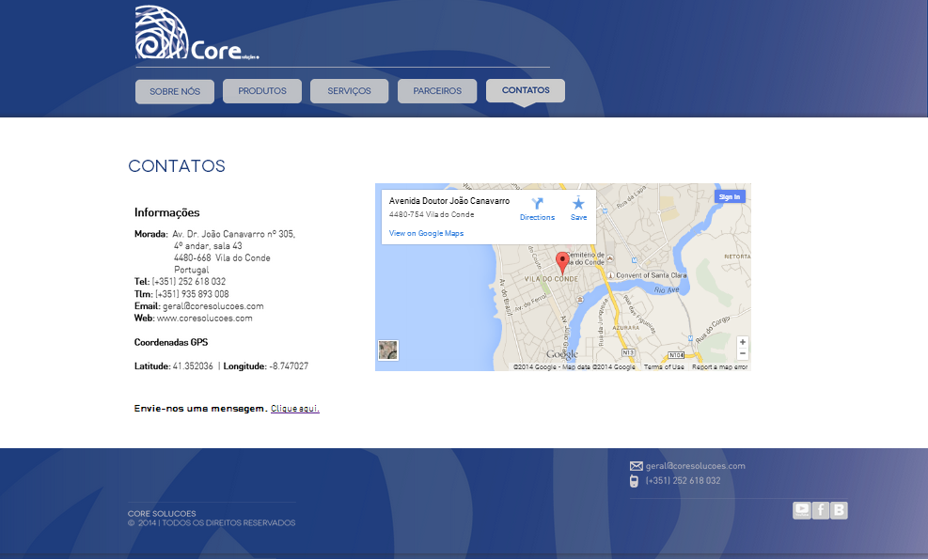This screenshot has width=928, height=560.
Task: Open the PRODUTOS navigation tab
Action: tap(261, 90)
